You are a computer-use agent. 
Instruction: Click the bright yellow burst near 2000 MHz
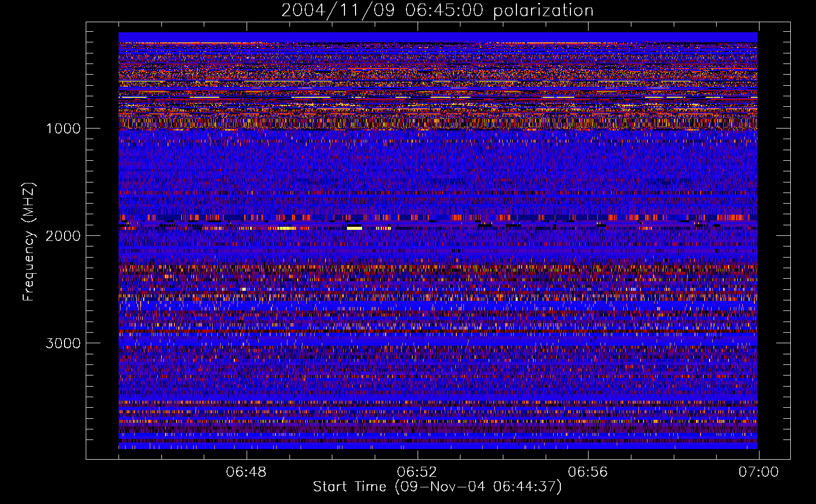(x=355, y=228)
